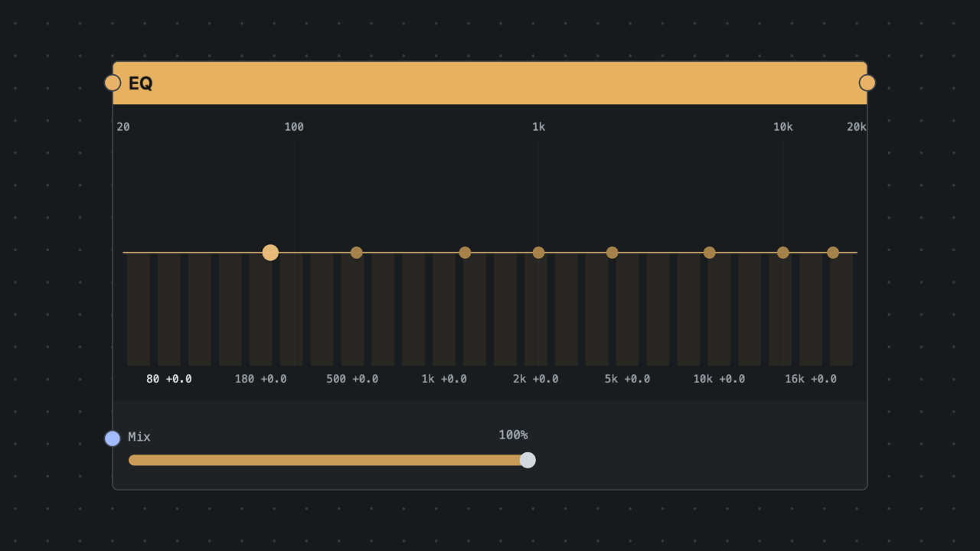This screenshot has height=551, width=980.
Task: Click the '180 +0.0' band label
Action: pos(261,379)
